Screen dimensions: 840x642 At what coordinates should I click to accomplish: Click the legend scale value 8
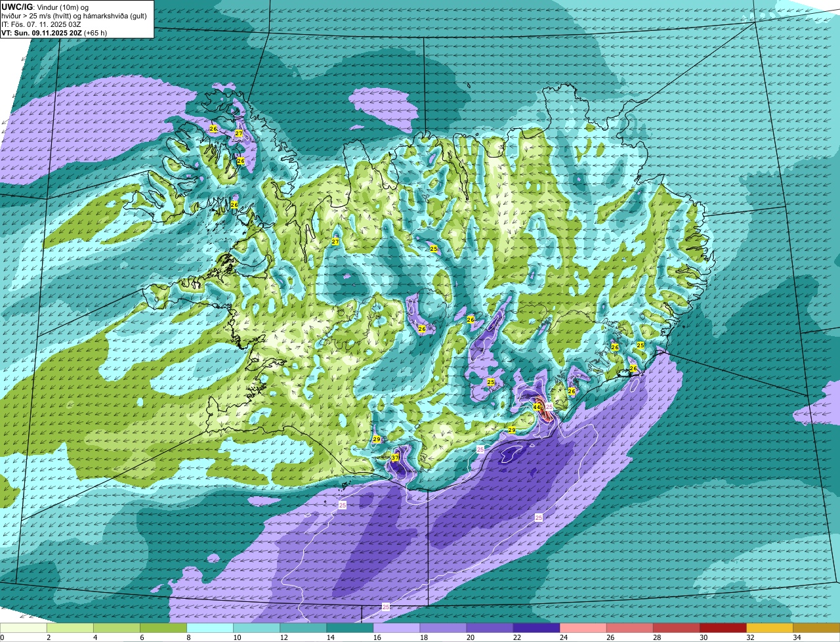click(188, 637)
